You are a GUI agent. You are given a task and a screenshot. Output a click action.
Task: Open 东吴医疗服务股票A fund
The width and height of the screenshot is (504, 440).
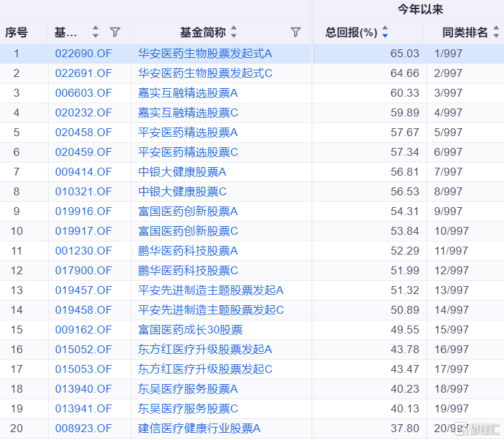188,389
